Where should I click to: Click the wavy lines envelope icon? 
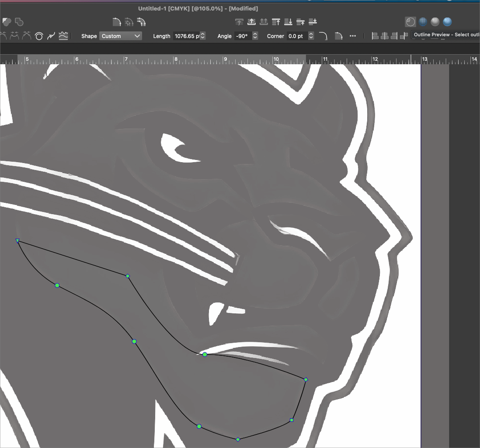tap(63, 36)
